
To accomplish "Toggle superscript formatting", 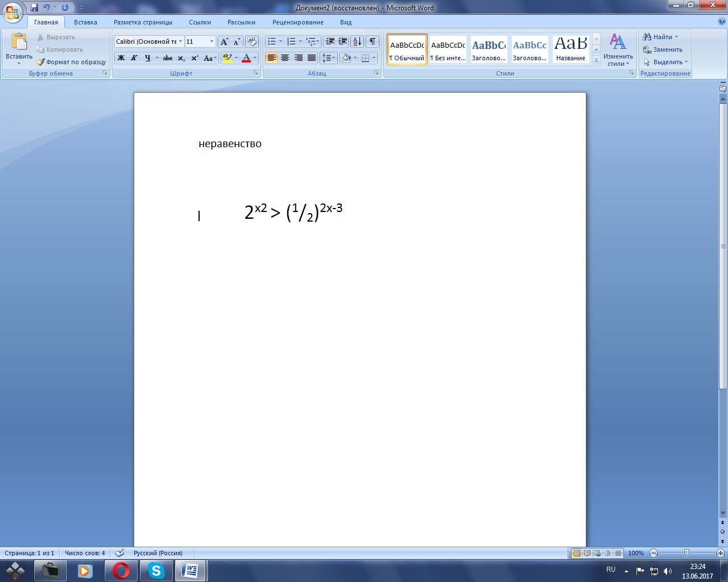I will pos(195,58).
